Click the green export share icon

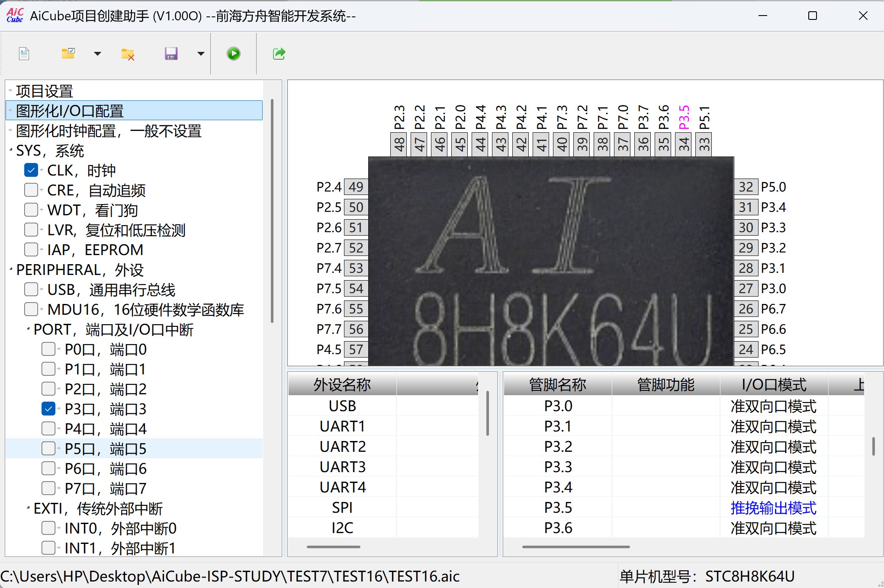click(x=279, y=54)
